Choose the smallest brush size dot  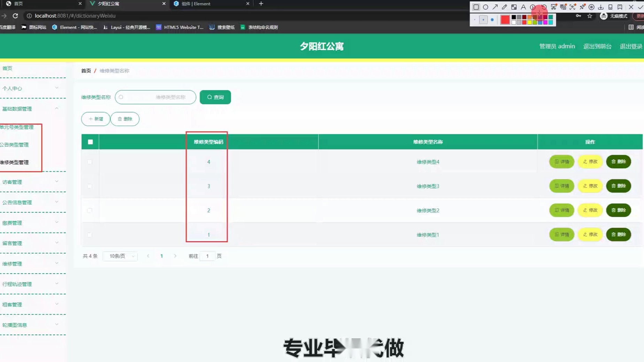pos(475,20)
